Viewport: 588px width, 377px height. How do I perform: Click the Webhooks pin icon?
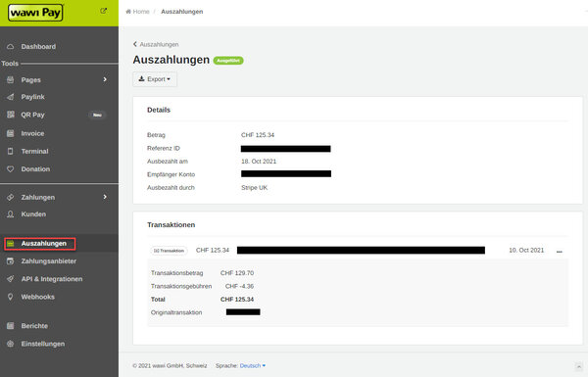click(x=11, y=297)
